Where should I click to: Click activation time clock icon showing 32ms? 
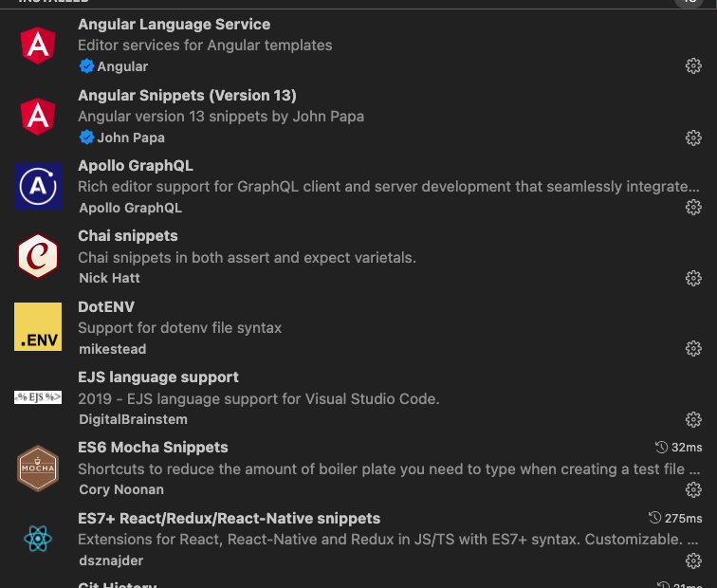pos(662,448)
